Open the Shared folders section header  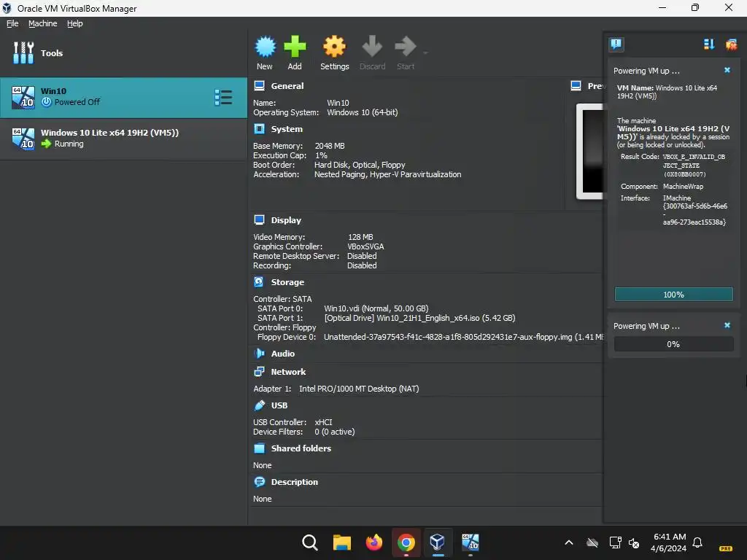click(x=301, y=448)
